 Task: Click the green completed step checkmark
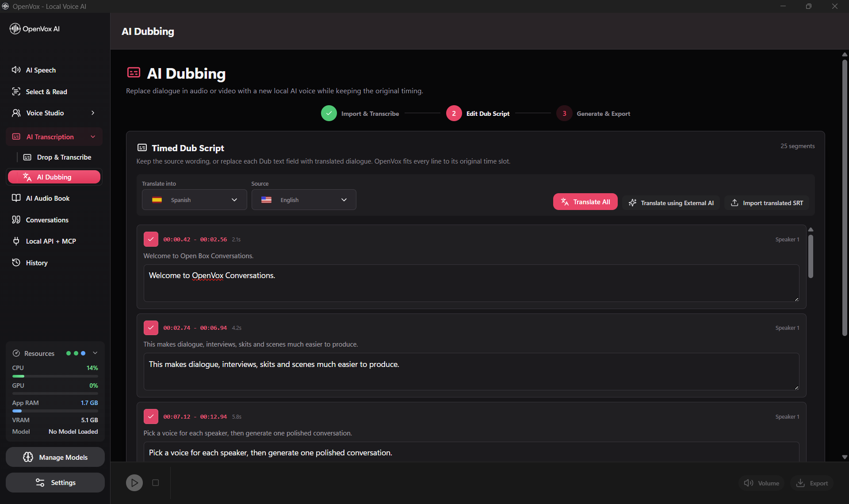(x=329, y=113)
